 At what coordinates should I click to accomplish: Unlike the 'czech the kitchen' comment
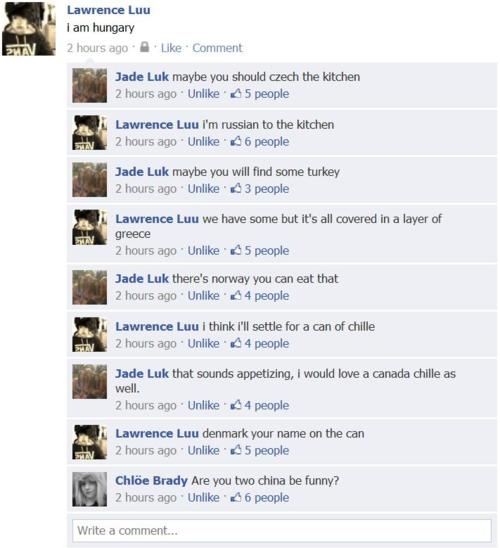pyautogui.click(x=203, y=94)
